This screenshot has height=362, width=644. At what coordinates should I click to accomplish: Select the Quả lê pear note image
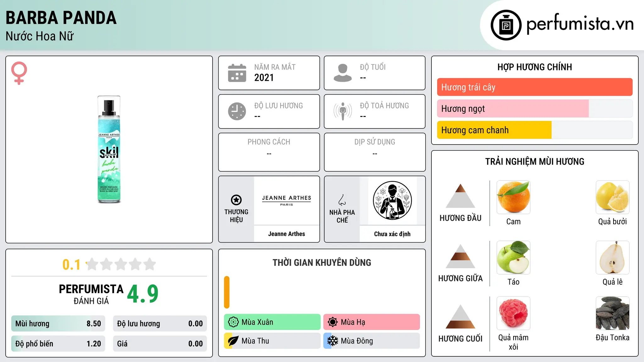[613, 258]
